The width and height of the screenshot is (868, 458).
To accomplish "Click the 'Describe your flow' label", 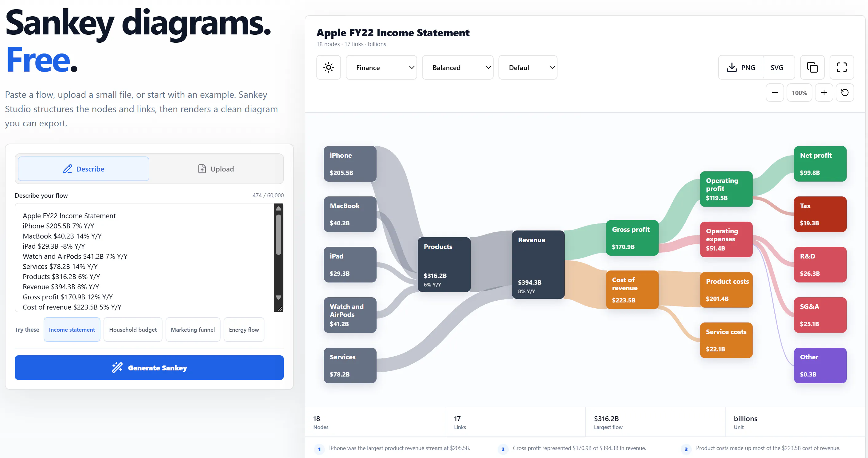I will click(x=41, y=195).
